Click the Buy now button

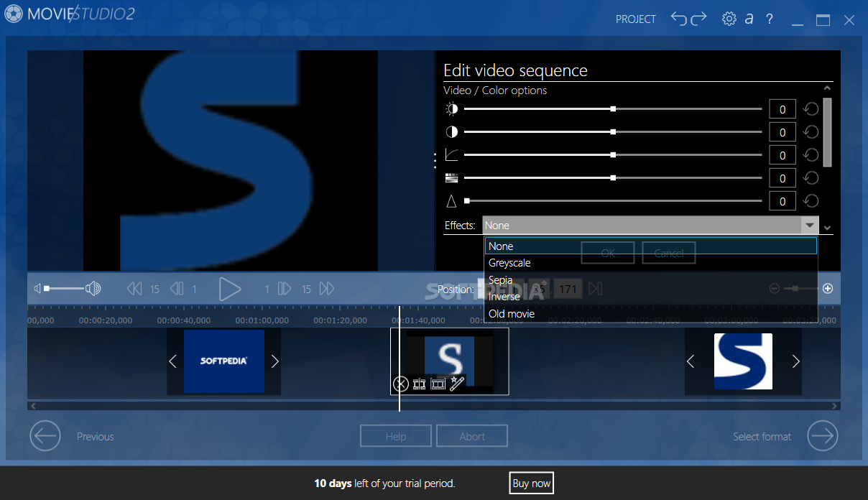532,483
